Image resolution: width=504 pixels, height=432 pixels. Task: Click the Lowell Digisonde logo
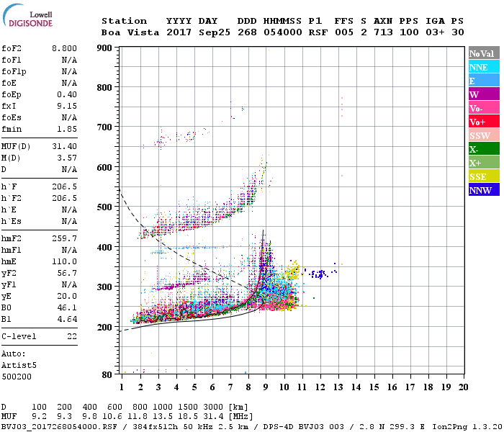click(27, 15)
